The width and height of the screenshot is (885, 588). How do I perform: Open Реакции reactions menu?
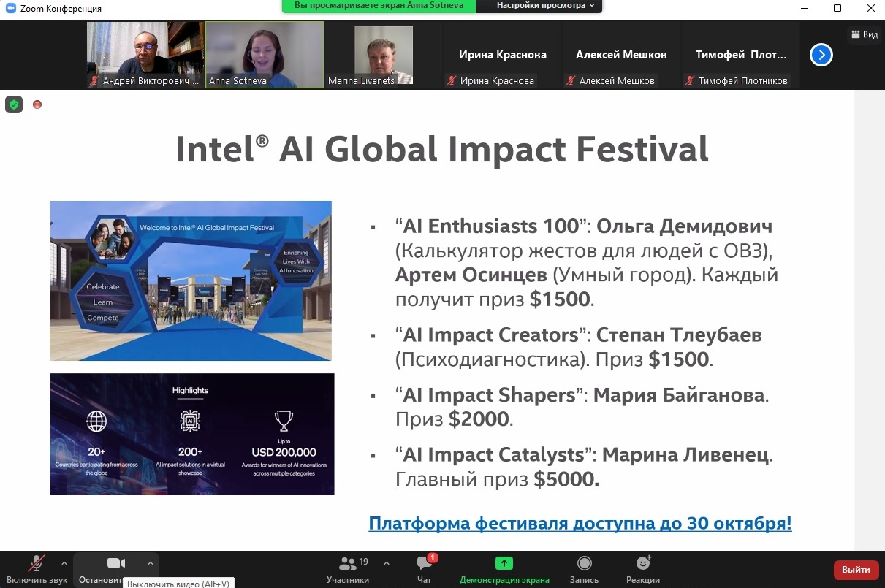point(643,570)
